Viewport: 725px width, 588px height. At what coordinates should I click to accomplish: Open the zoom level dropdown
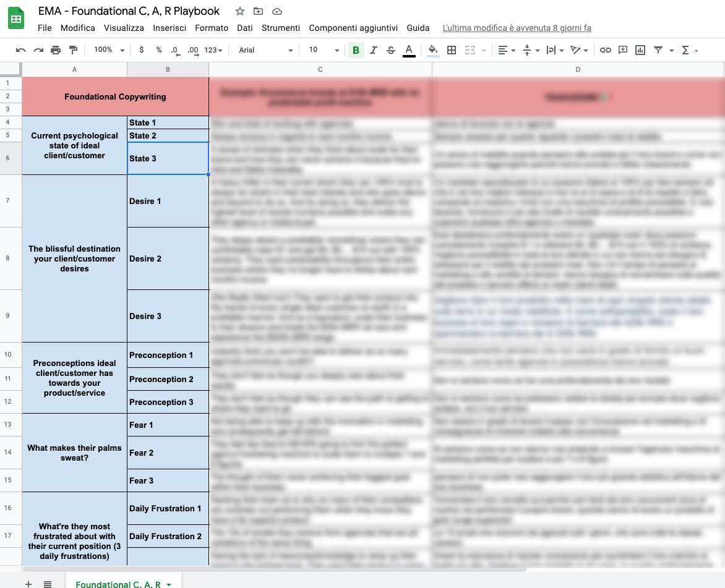[x=109, y=50]
